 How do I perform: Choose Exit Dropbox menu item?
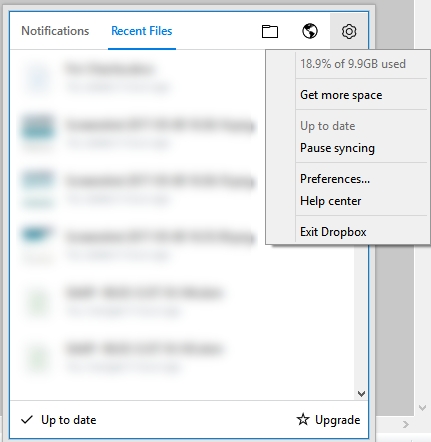click(333, 232)
